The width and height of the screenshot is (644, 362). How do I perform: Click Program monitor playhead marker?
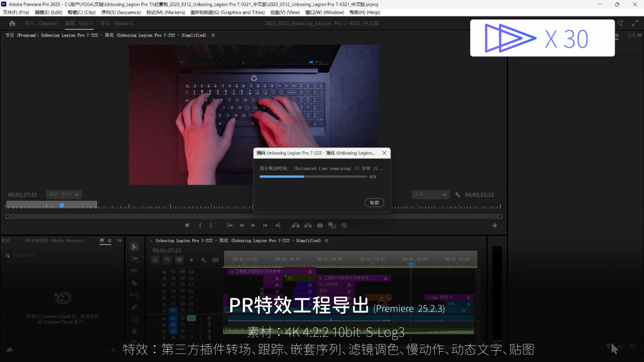pos(62,206)
